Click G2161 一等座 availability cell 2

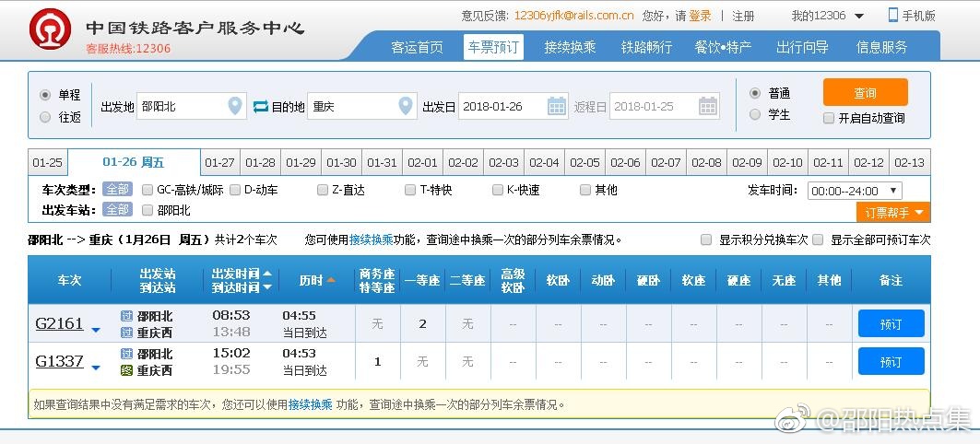(423, 323)
